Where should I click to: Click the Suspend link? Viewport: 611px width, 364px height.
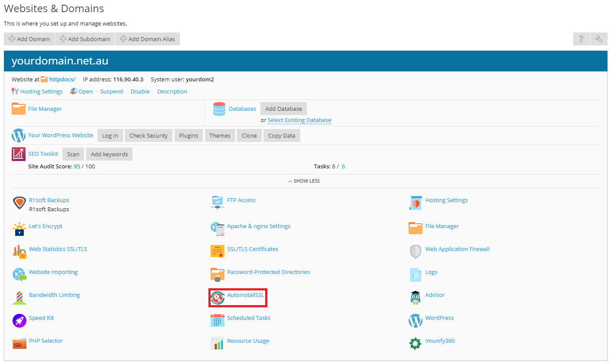[x=111, y=92]
